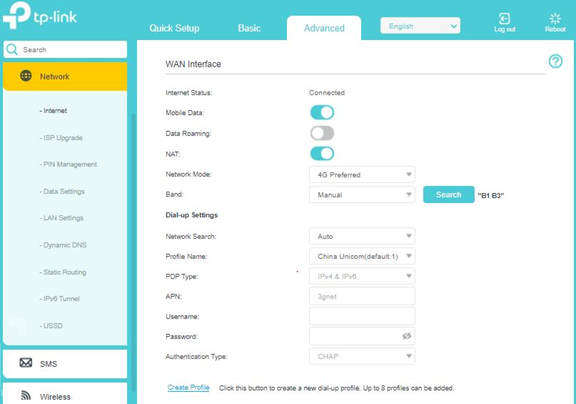Switch to the Basic tab
This screenshot has width=576, height=404.
point(249,28)
